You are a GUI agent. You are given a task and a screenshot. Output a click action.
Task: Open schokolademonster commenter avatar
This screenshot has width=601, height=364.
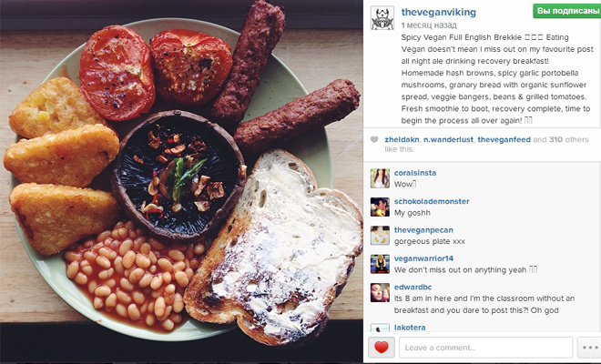coord(380,207)
